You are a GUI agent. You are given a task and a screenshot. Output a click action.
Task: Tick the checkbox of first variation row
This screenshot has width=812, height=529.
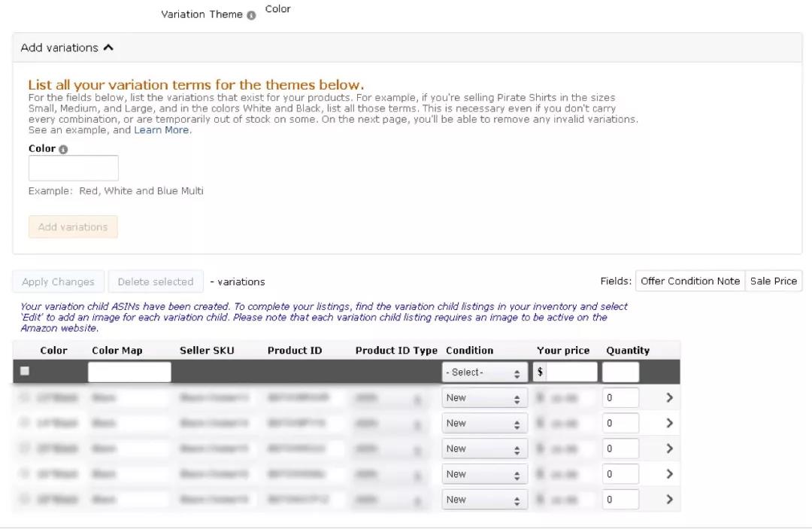(x=24, y=397)
